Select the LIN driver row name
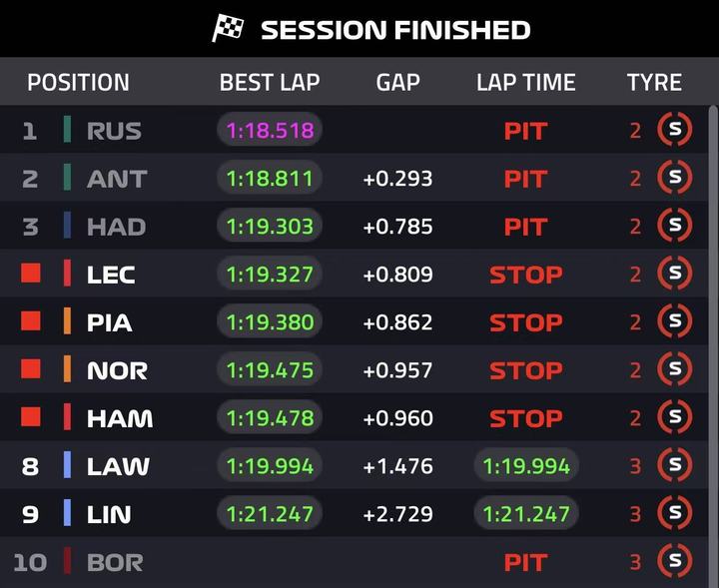719x588 pixels. point(109,514)
